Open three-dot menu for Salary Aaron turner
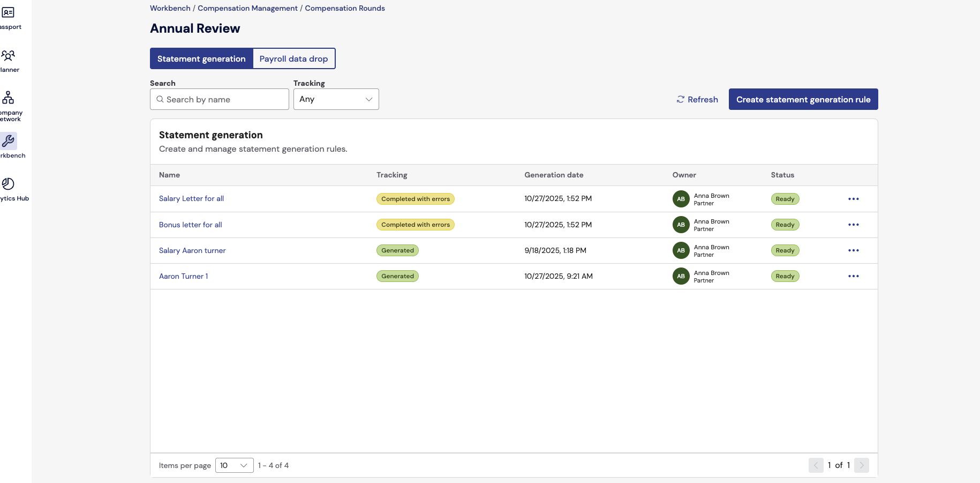The height and width of the screenshot is (483, 980). tap(853, 250)
